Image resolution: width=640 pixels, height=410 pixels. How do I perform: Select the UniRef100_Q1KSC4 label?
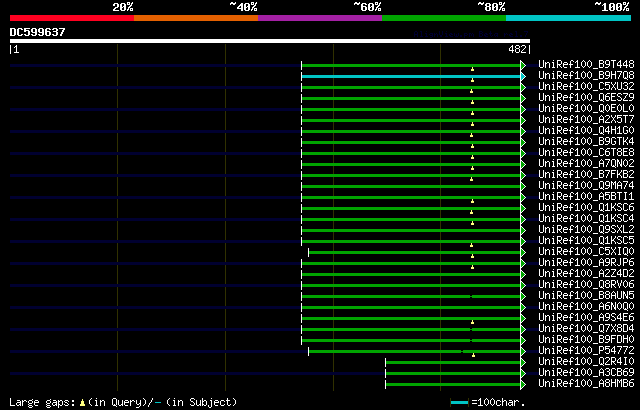click(586, 219)
